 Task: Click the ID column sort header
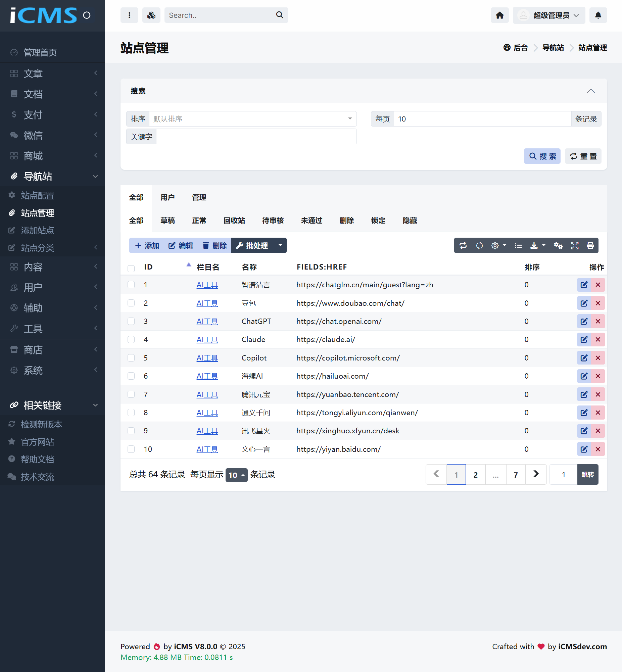coord(168,267)
